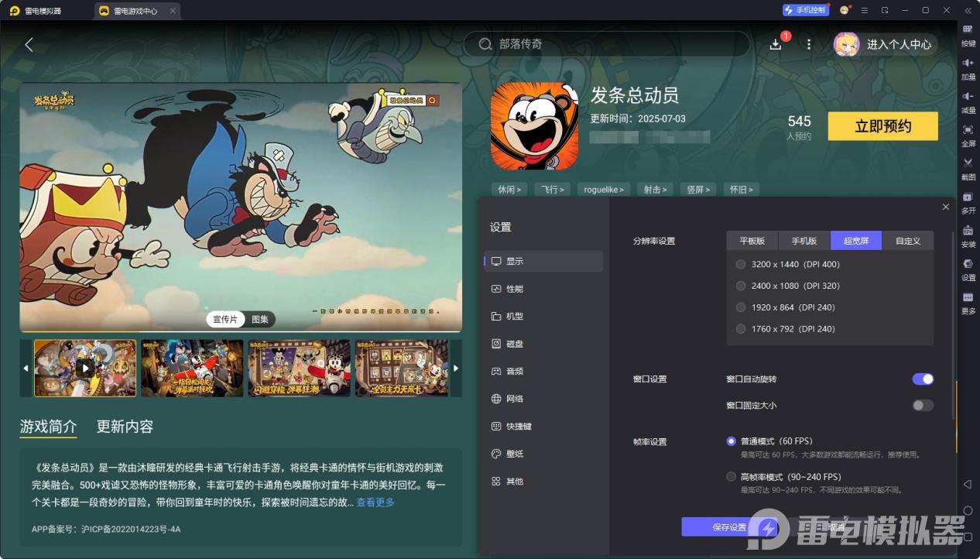The width and height of the screenshot is (980, 559).
Task: Open the hamburger menu in title bar
Action: tap(864, 10)
